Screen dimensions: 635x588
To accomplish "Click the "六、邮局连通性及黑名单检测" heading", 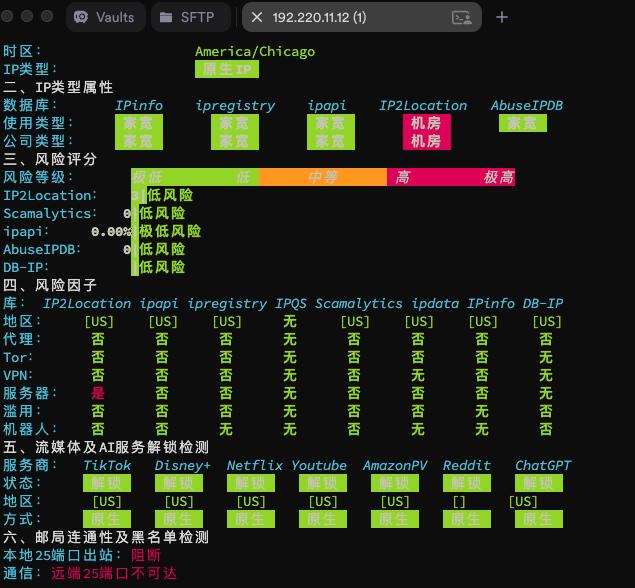I will 106,537.
